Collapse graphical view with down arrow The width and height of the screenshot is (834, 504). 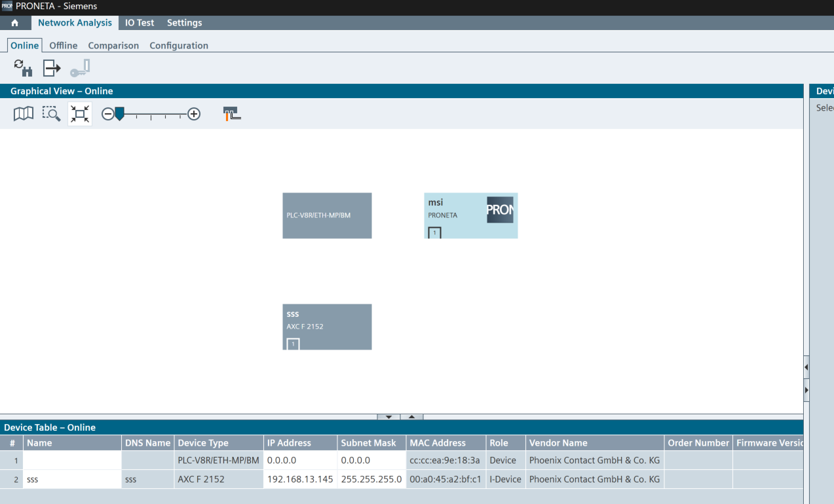[389, 416]
